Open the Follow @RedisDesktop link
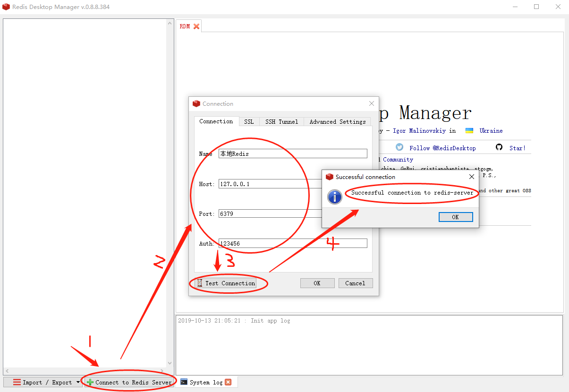569x392 pixels. coord(442,148)
